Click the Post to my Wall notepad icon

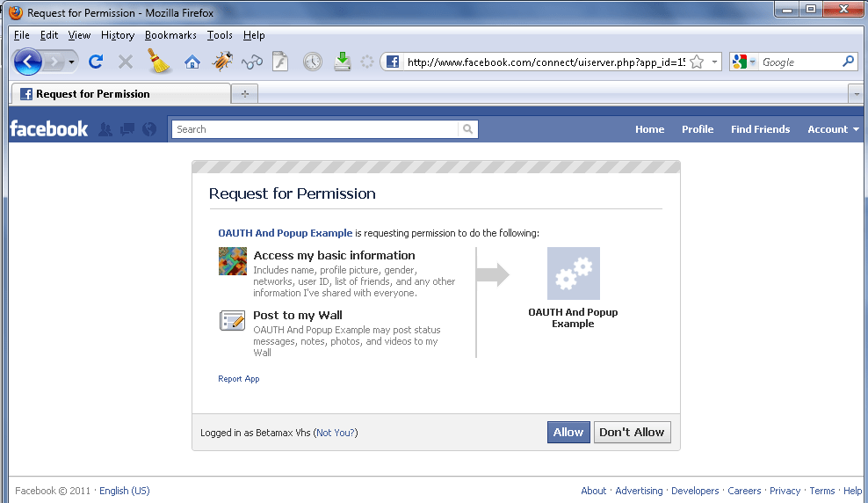[233, 320]
